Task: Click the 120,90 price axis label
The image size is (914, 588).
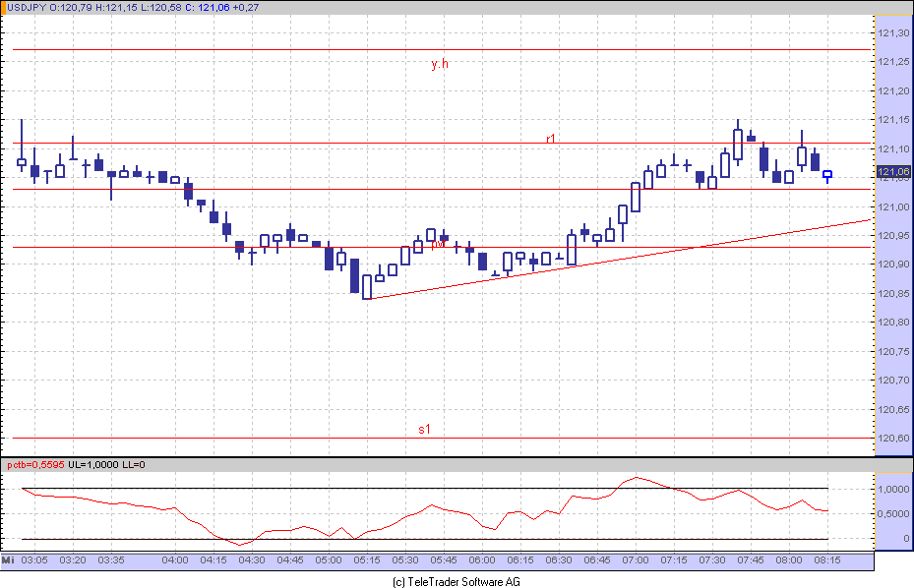Action: 893,264
